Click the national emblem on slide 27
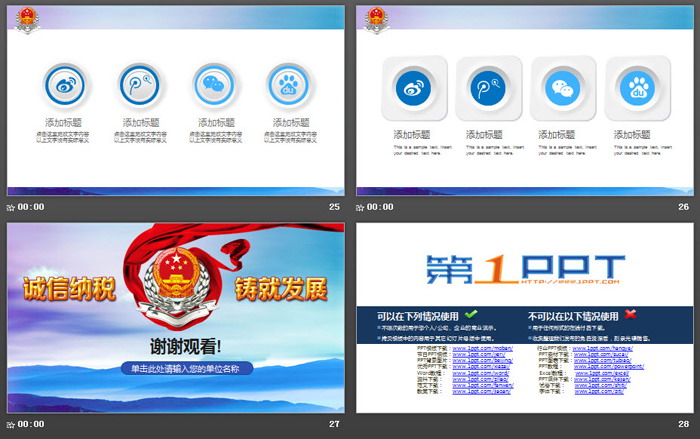Image resolution: width=700 pixels, height=439 pixels. 176,276
